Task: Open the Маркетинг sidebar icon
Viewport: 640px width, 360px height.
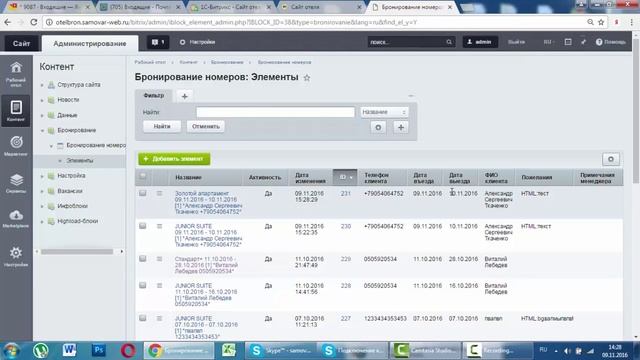Action: tap(16, 146)
